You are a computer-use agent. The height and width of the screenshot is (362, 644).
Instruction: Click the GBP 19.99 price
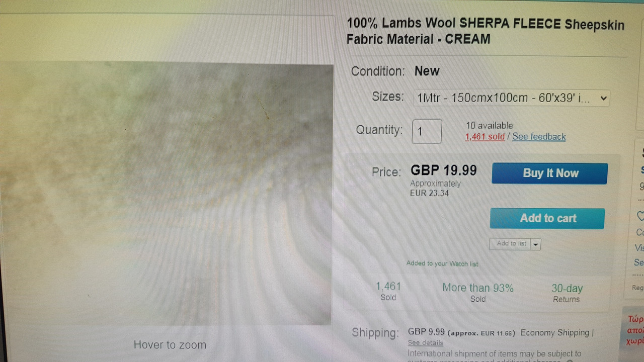pos(443,170)
